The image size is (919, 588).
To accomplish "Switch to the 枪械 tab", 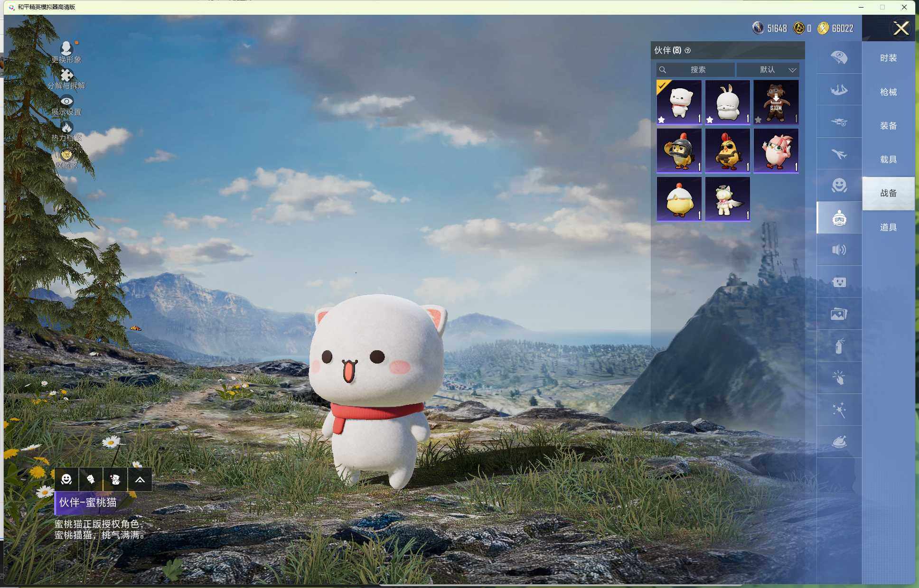I will point(888,92).
